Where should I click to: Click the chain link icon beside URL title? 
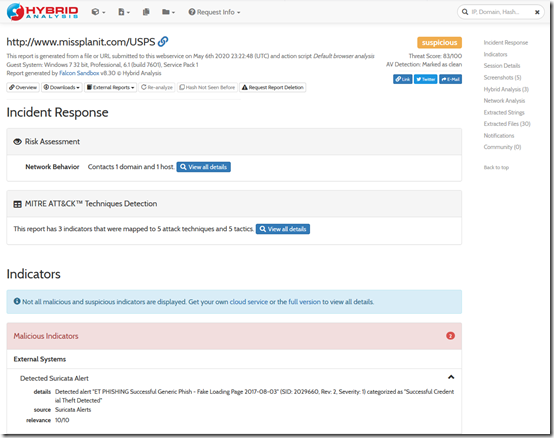tap(163, 41)
